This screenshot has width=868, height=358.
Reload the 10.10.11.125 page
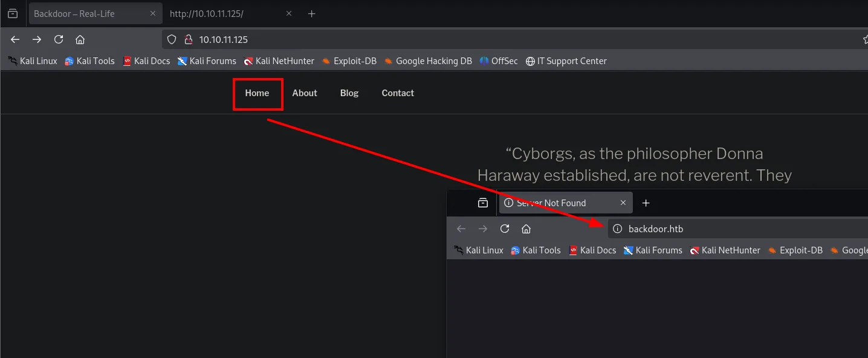[x=59, y=39]
